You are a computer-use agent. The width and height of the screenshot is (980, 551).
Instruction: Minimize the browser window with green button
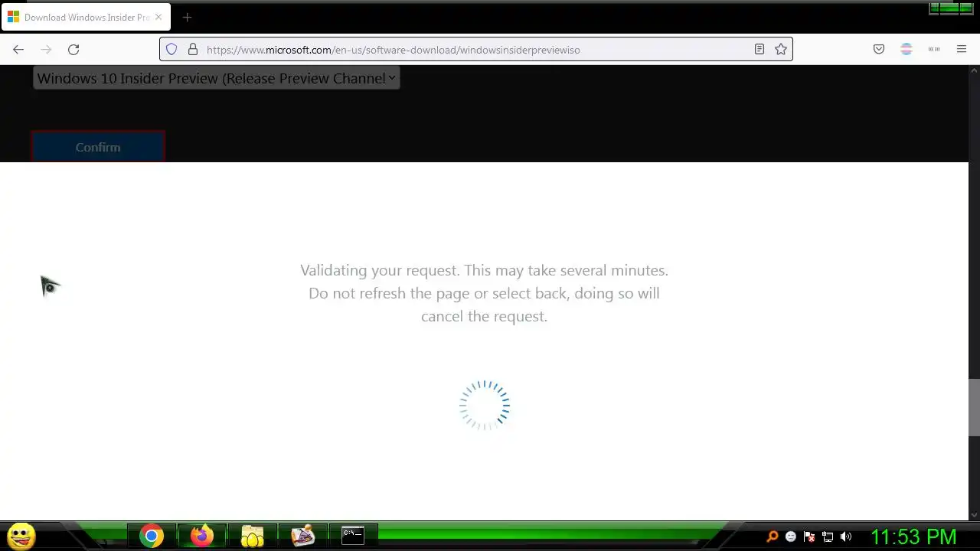[935, 8]
